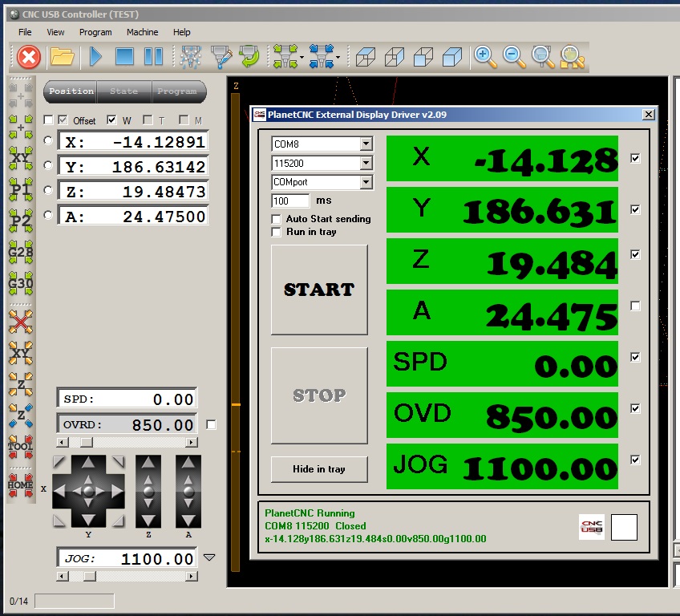The width and height of the screenshot is (680, 616).
Task: Click the white square status box
Action: pyautogui.click(x=624, y=527)
